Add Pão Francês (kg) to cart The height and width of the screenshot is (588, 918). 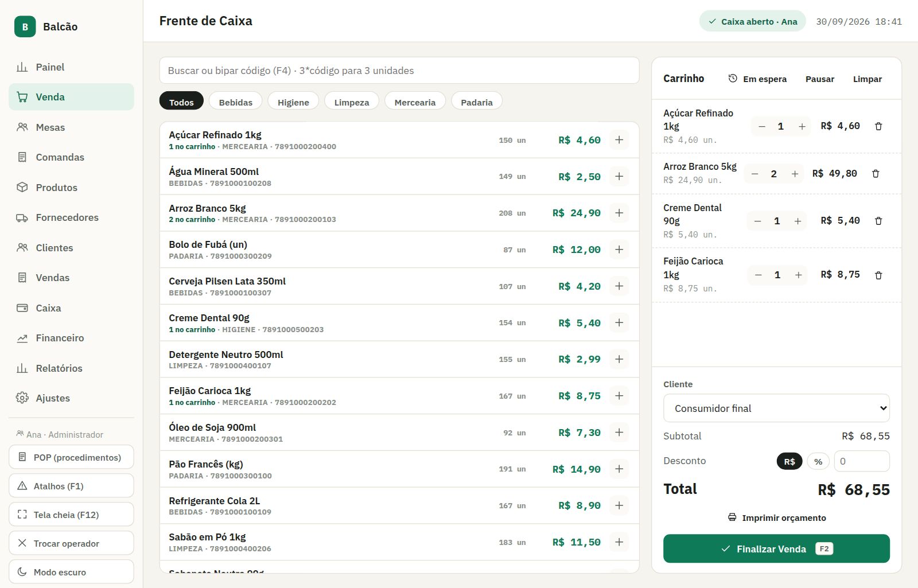(619, 469)
